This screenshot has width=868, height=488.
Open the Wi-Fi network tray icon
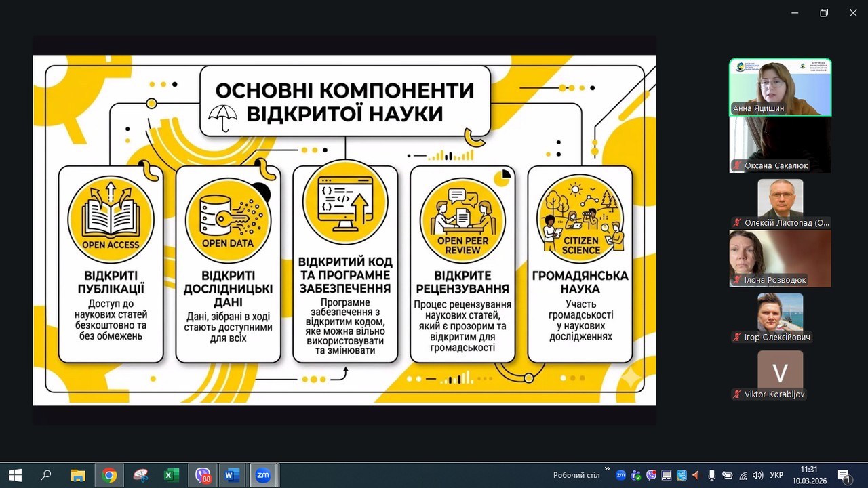pyautogui.click(x=743, y=475)
